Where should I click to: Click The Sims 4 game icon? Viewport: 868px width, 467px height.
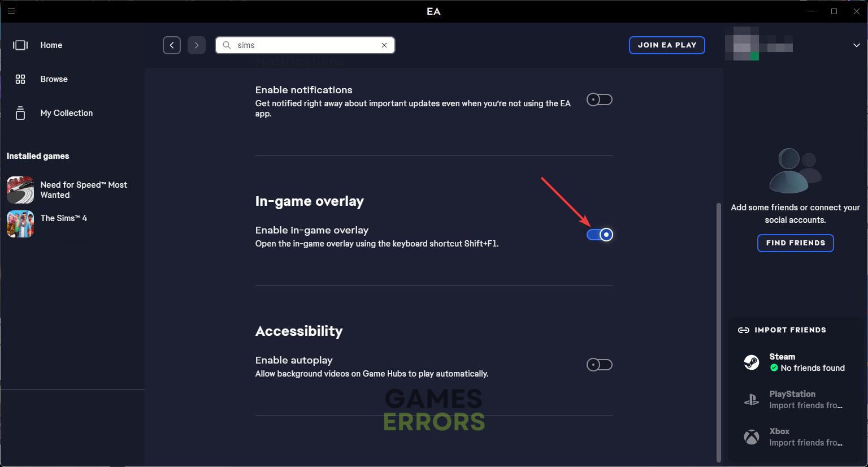(20, 223)
